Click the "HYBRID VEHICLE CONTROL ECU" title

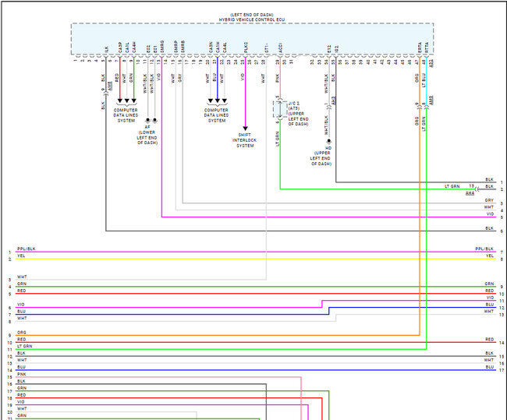pos(252,19)
